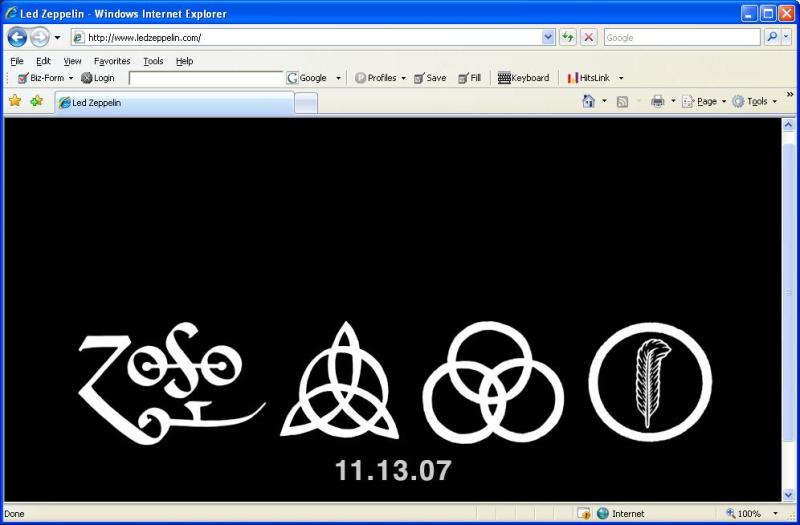
Task: Open the Page menu dropdown
Action: pyautogui.click(x=706, y=101)
